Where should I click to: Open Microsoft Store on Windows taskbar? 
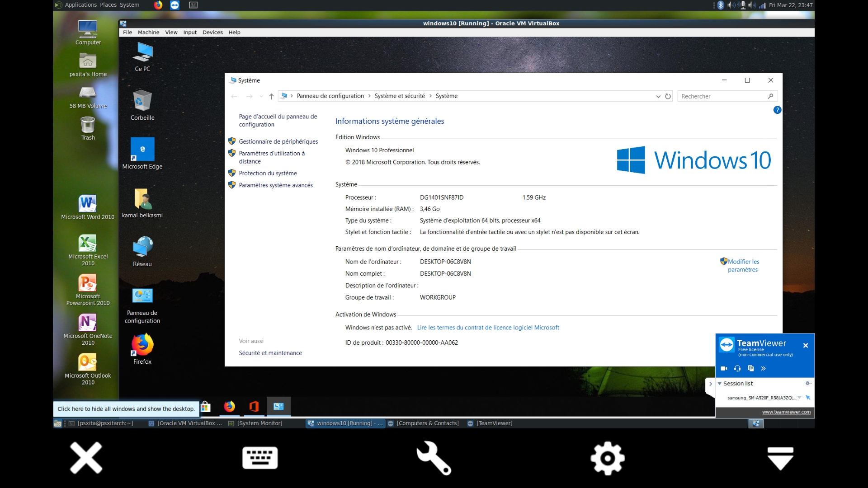205,407
